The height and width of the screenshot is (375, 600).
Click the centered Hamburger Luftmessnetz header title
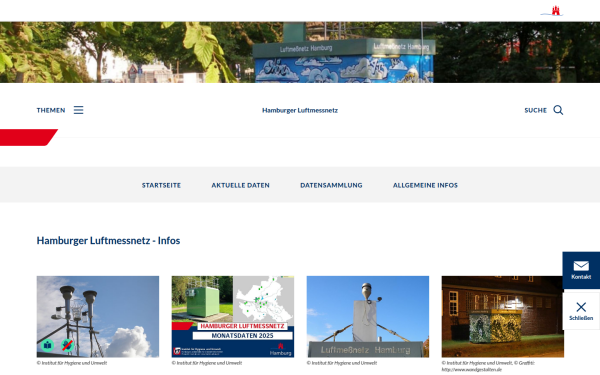coord(300,110)
